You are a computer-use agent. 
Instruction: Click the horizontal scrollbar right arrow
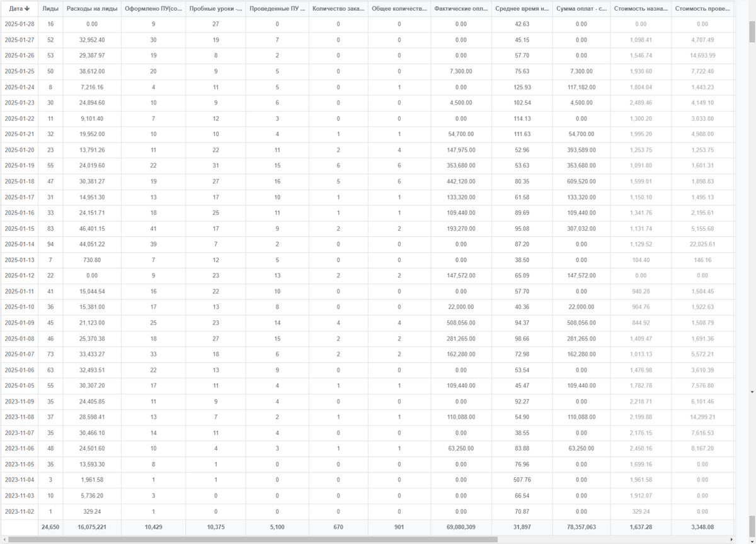pyautogui.click(x=732, y=540)
